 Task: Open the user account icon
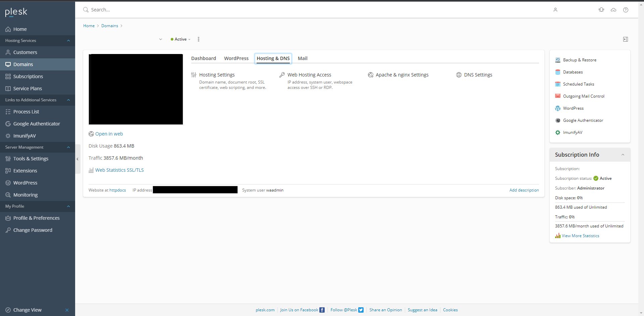click(x=555, y=10)
